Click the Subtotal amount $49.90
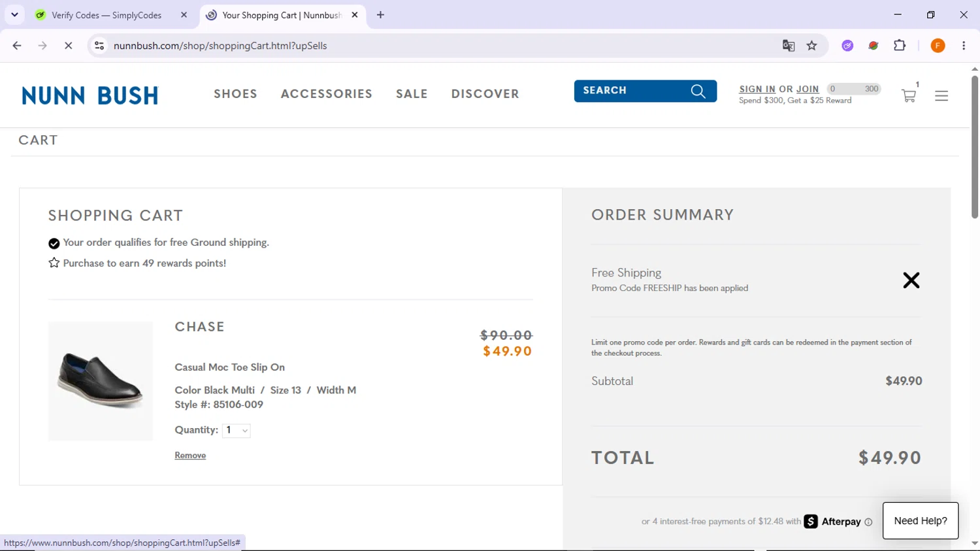The width and height of the screenshot is (980, 551). pyautogui.click(x=904, y=381)
